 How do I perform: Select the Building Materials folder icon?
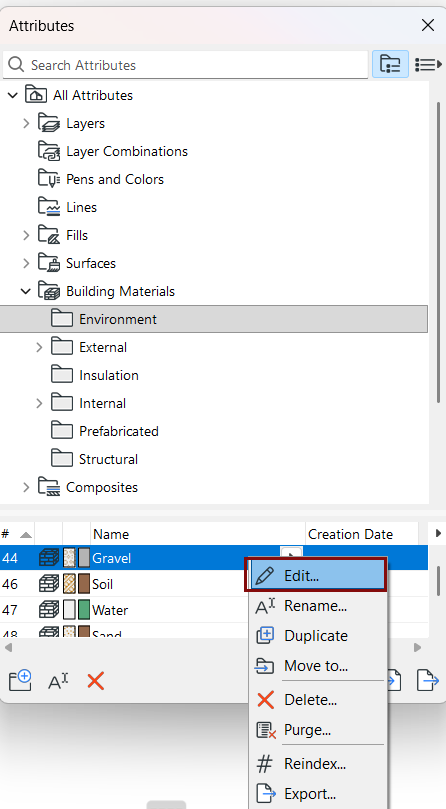pyautogui.click(x=49, y=291)
